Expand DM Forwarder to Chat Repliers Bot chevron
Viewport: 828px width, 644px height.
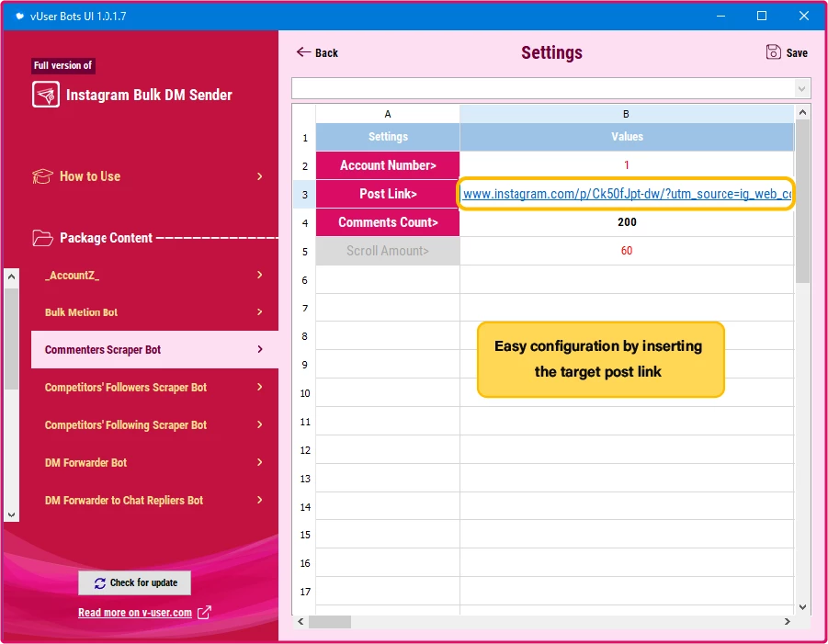[259, 500]
